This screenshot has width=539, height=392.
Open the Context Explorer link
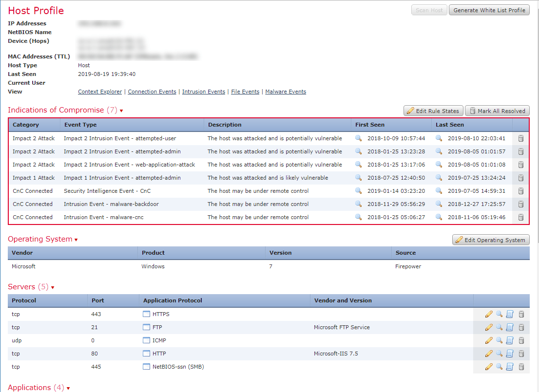click(100, 92)
